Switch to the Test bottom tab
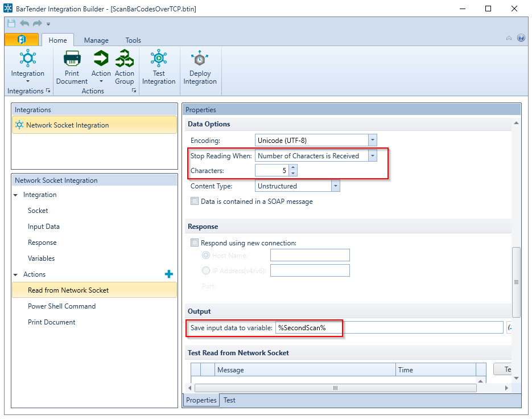 point(229,400)
